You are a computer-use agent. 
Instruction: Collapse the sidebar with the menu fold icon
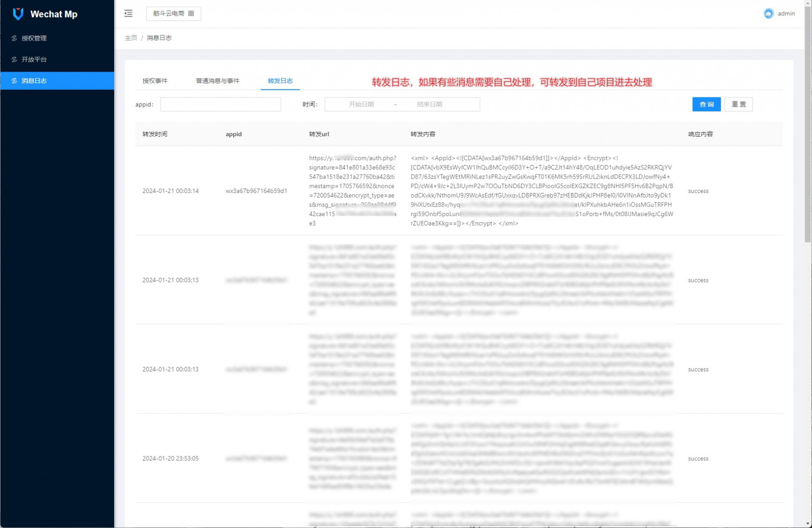click(x=129, y=14)
